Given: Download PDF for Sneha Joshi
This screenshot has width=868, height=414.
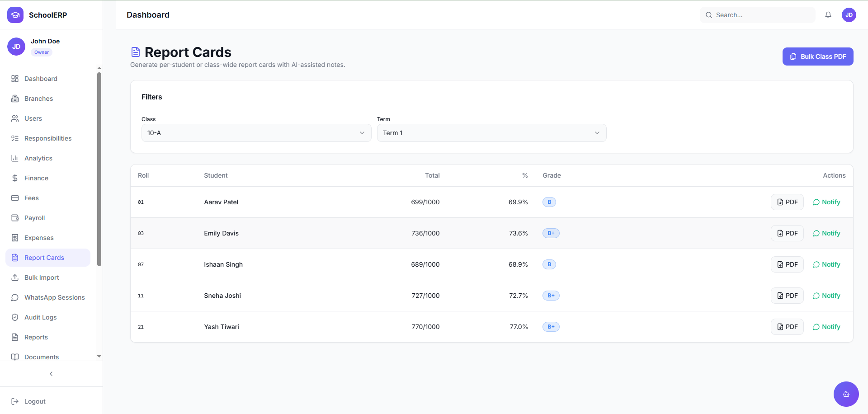Looking at the screenshot, I should click(787, 296).
